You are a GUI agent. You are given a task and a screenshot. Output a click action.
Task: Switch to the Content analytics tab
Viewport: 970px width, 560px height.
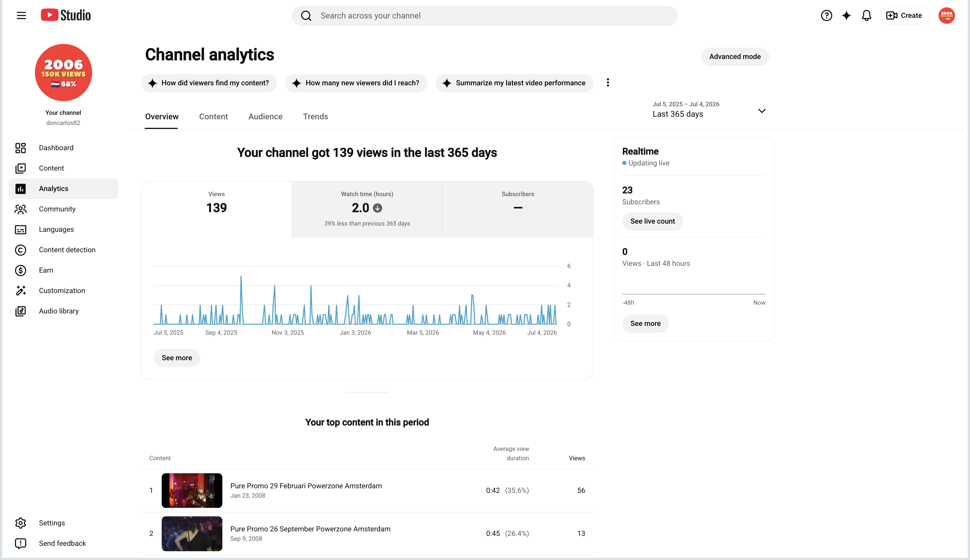click(213, 116)
